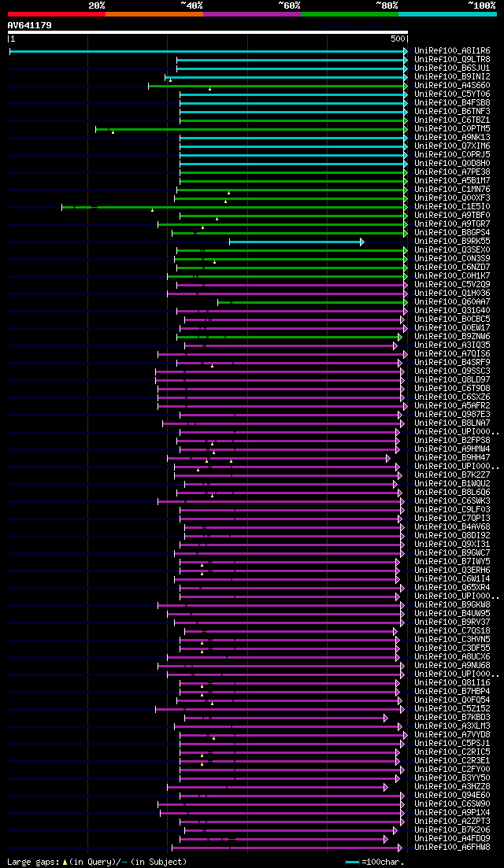The width and height of the screenshot is (504, 868).
Task: Pick subject UniRef100_A9TBF0
Action: tap(452, 216)
